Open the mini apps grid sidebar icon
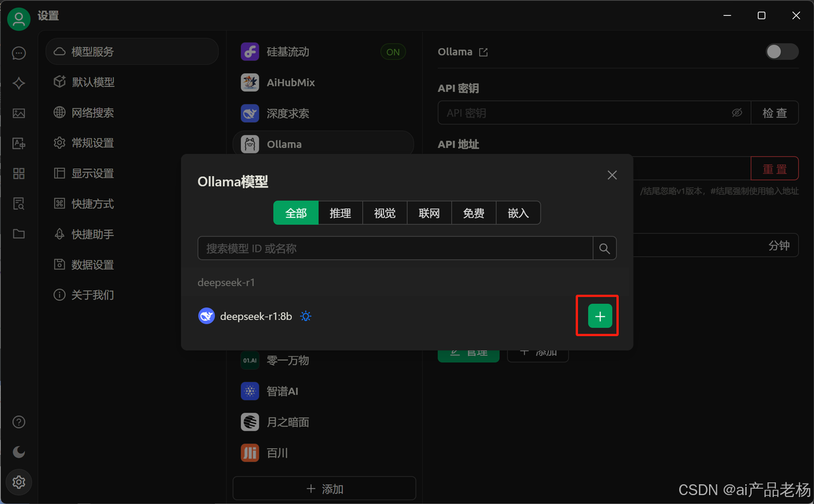814x504 pixels. [x=19, y=174]
